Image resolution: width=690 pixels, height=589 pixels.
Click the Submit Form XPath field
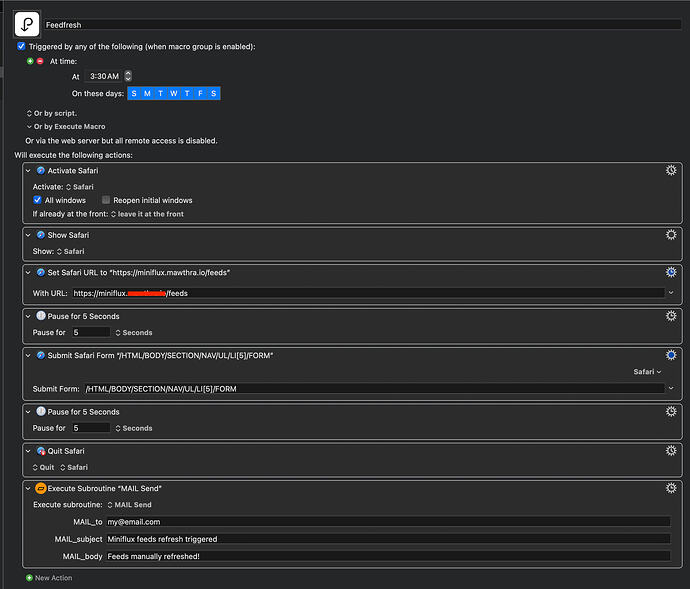[374, 388]
